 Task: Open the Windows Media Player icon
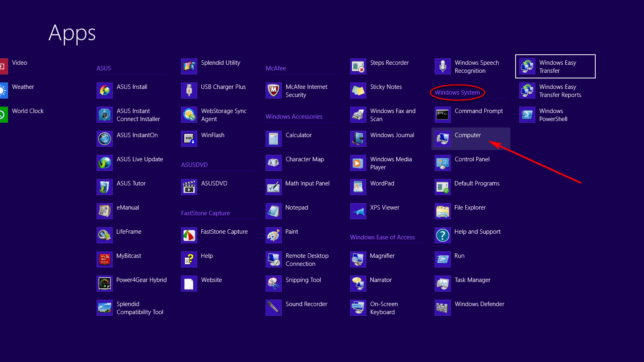(x=358, y=163)
